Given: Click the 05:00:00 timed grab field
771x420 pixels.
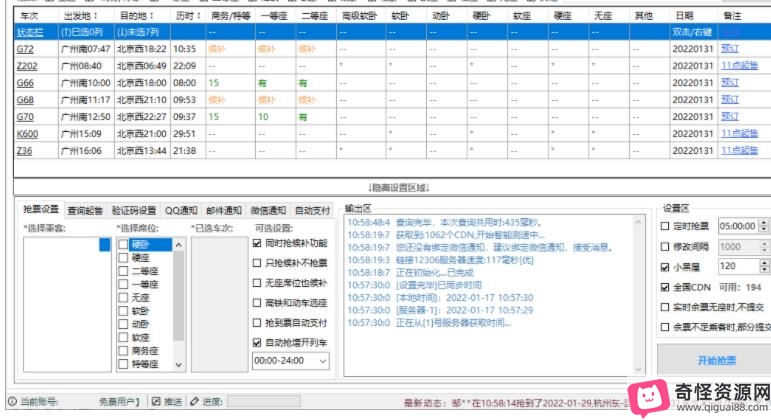Looking at the screenshot, I should click(739, 226).
